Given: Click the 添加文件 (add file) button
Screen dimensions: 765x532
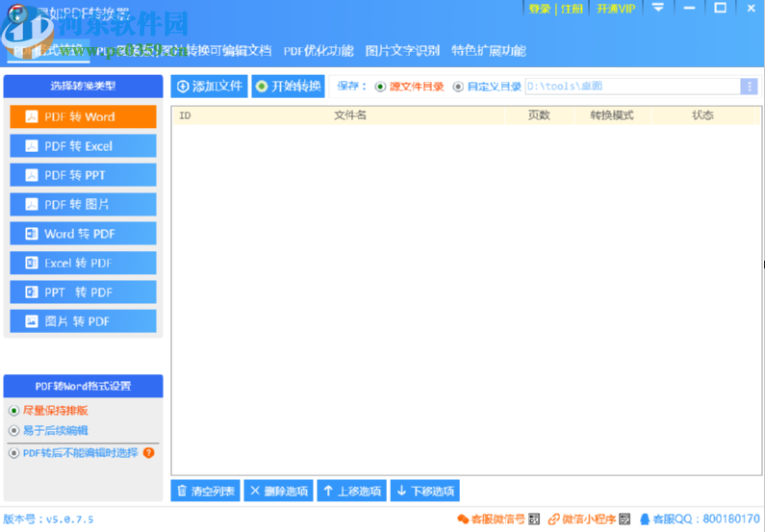Looking at the screenshot, I should [x=209, y=87].
